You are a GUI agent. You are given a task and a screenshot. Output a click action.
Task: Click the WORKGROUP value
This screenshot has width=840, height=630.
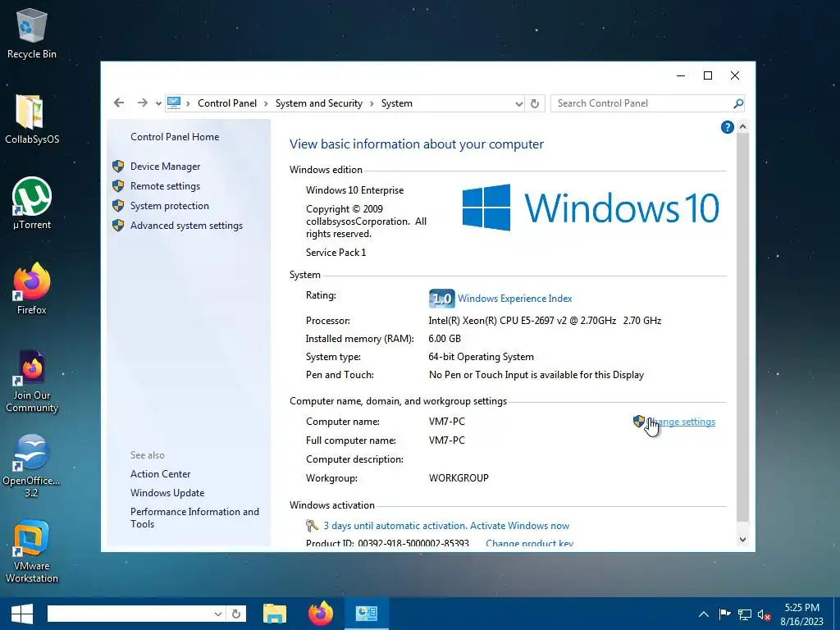click(x=459, y=478)
